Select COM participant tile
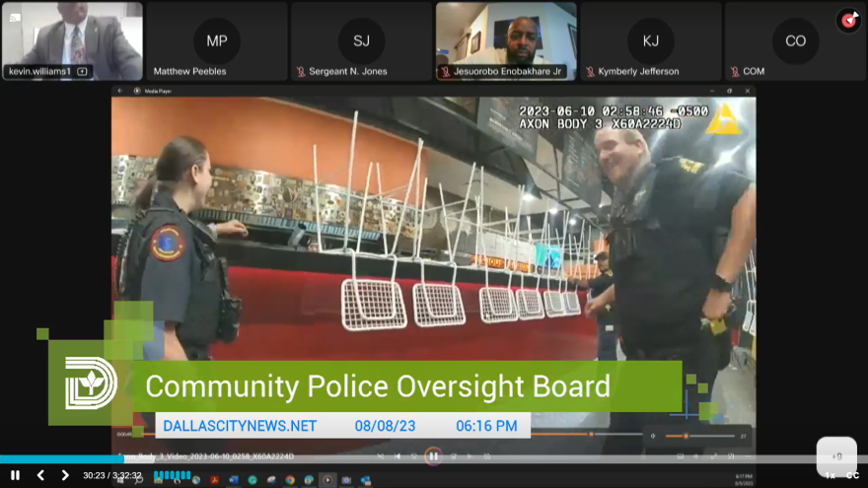This screenshot has height=488, width=868. click(x=795, y=41)
